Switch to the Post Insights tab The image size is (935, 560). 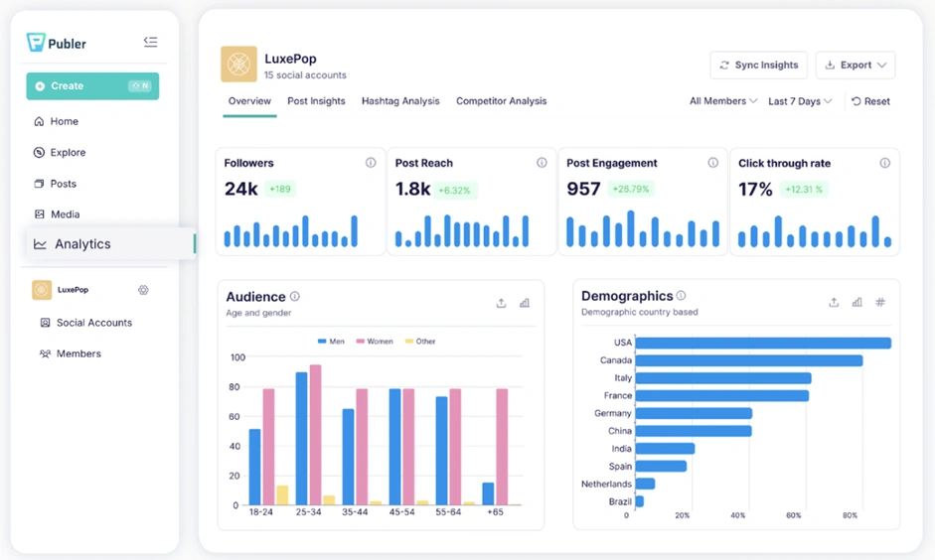tap(316, 101)
